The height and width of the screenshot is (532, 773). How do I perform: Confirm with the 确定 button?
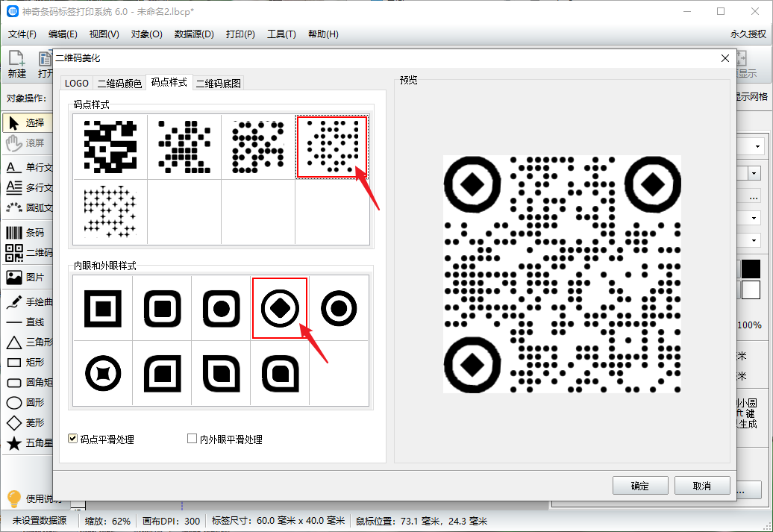(x=640, y=486)
